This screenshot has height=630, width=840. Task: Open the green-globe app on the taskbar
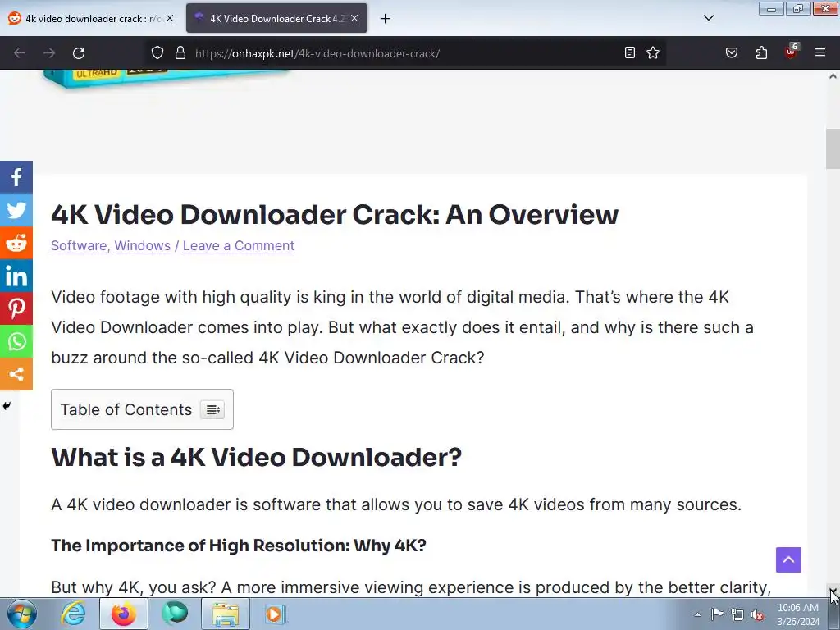pos(175,614)
